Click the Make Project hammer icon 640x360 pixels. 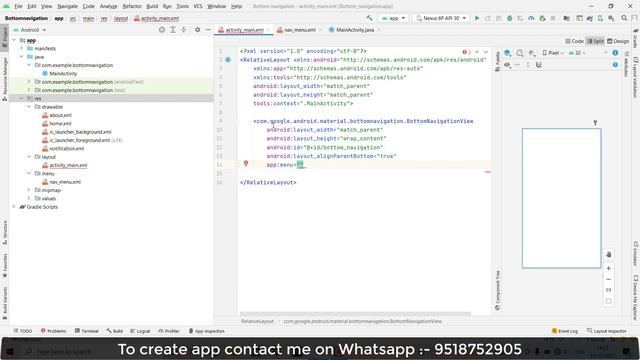369,18
